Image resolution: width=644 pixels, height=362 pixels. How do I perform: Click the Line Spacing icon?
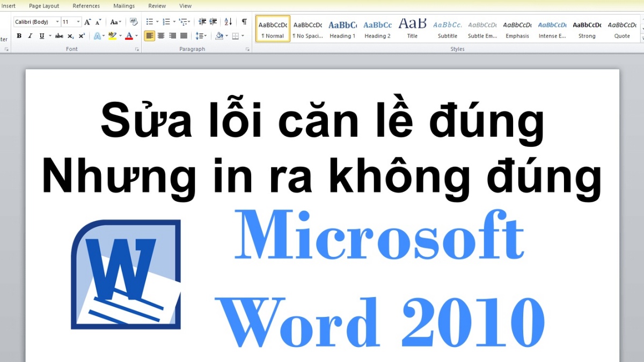[201, 36]
